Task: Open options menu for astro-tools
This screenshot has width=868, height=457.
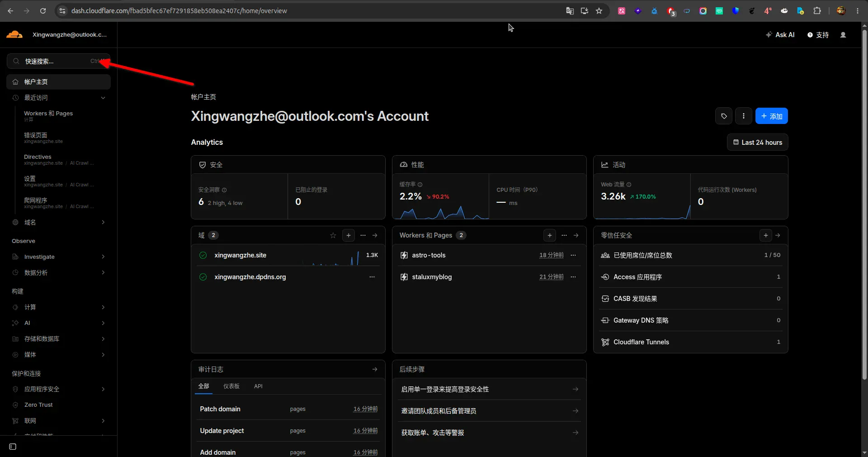Action: 573,255
